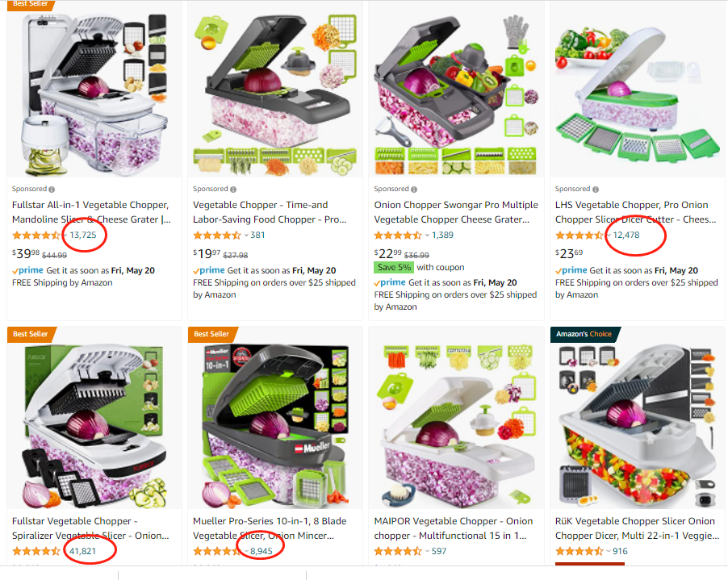Open Sponsored info icon for Vegetable Chopper Time-and
Viewport: 728px width, 580px height.
[x=233, y=190]
